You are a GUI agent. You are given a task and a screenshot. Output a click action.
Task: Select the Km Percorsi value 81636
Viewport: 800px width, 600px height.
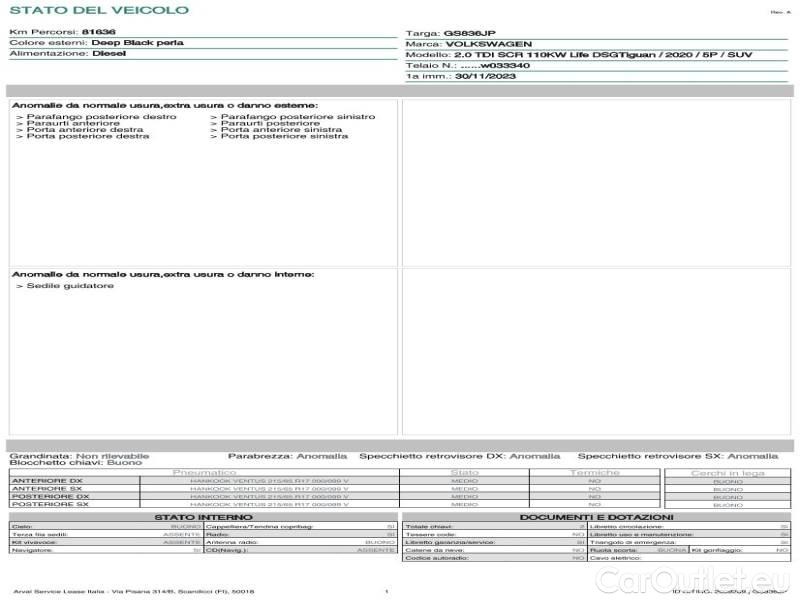pos(98,32)
